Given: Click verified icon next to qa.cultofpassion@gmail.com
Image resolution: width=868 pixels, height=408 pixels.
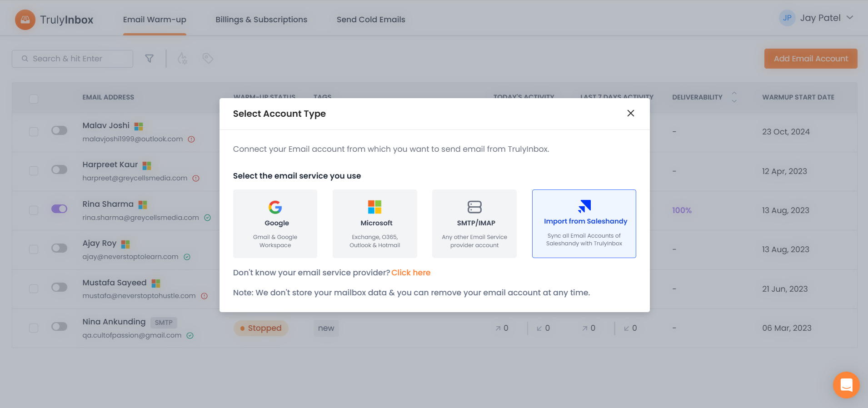Looking at the screenshot, I should point(190,336).
